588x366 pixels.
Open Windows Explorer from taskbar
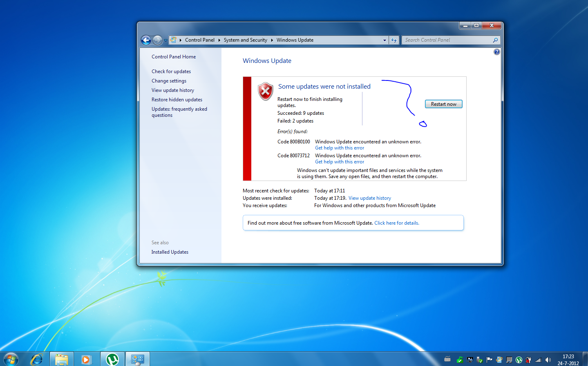[62, 359]
